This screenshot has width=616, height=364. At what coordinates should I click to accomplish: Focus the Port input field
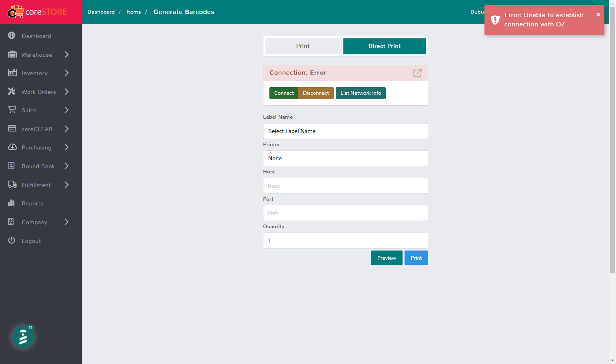[x=345, y=213]
